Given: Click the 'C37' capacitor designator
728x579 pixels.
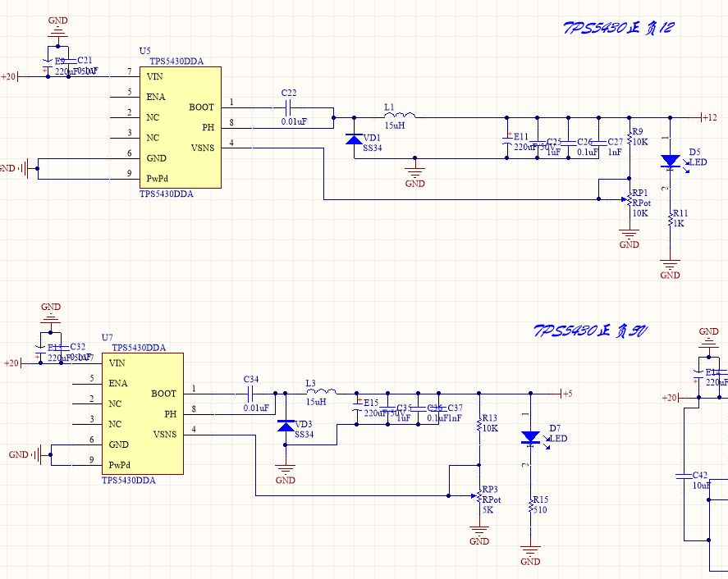Looking at the screenshot, I should (455, 408).
